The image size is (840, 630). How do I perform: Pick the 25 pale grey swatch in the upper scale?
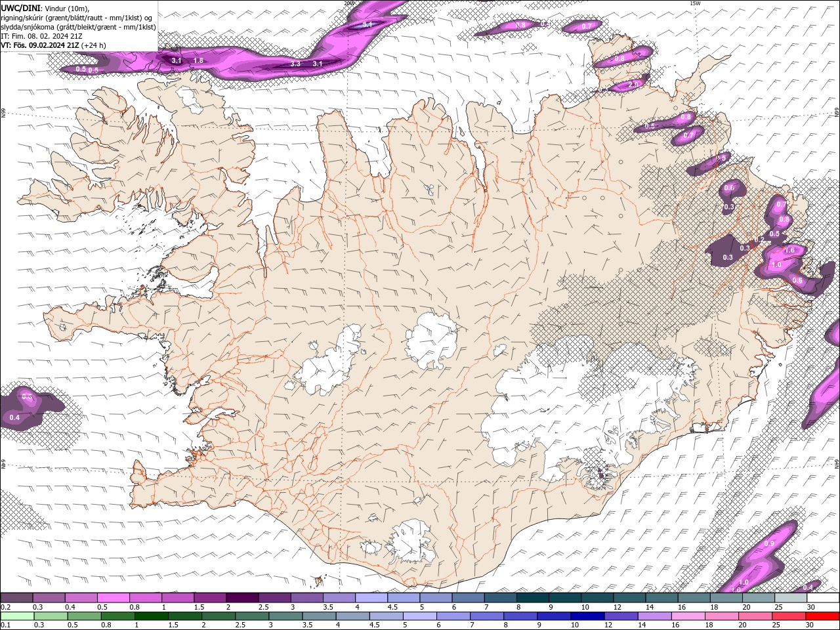coord(791,598)
